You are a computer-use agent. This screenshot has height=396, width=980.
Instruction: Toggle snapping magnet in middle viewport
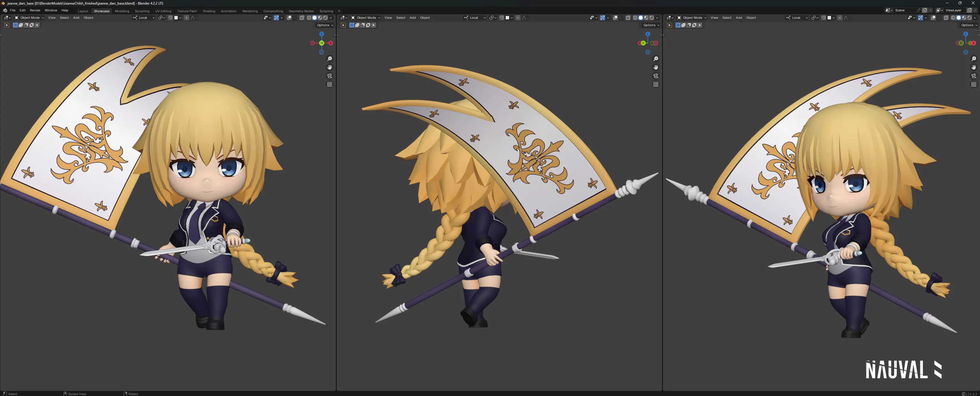tap(501, 17)
